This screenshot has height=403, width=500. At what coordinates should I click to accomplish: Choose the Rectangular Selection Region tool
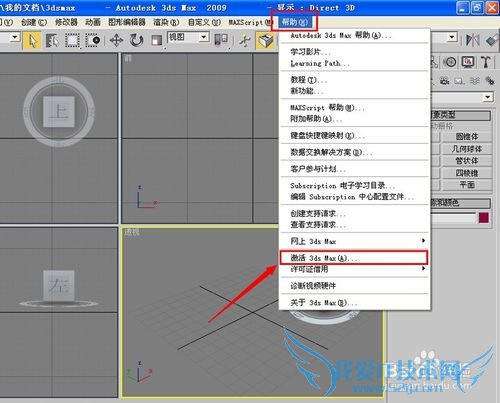point(72,41)
